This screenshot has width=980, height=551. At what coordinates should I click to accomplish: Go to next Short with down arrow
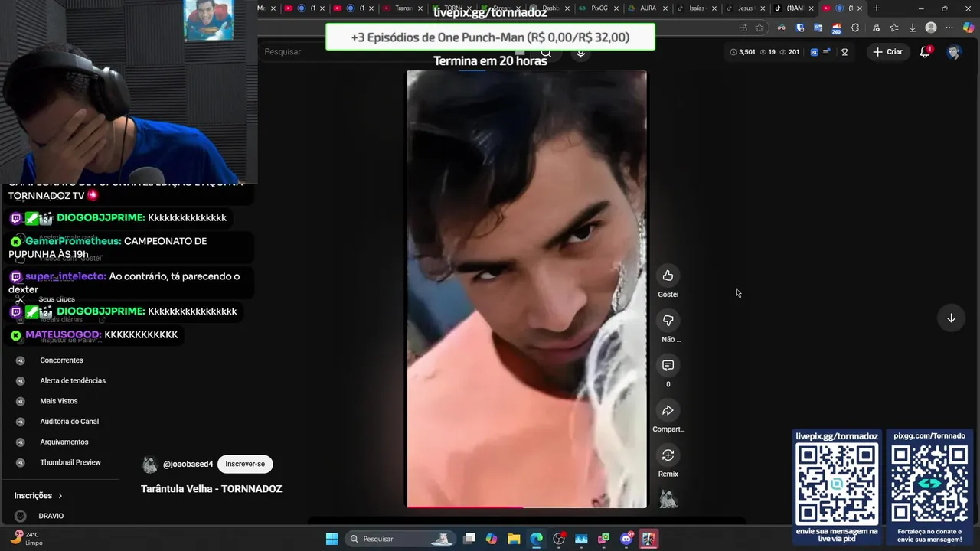951,318
